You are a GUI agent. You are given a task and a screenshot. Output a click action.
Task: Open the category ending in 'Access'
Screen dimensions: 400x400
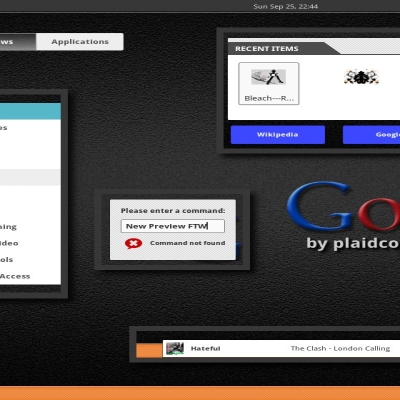pyautogui.click(x=30, y=276)
